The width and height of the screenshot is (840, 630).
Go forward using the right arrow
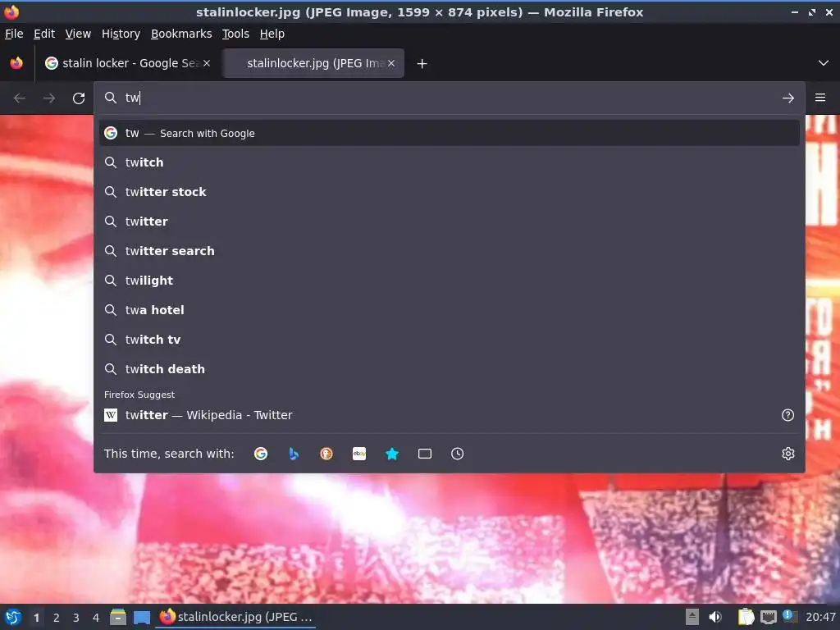49,98
